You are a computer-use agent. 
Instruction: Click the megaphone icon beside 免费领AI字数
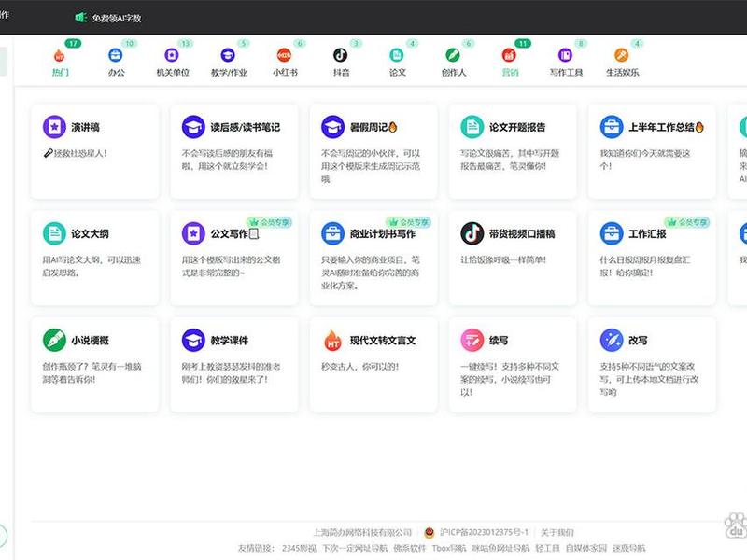pos(80,18)
